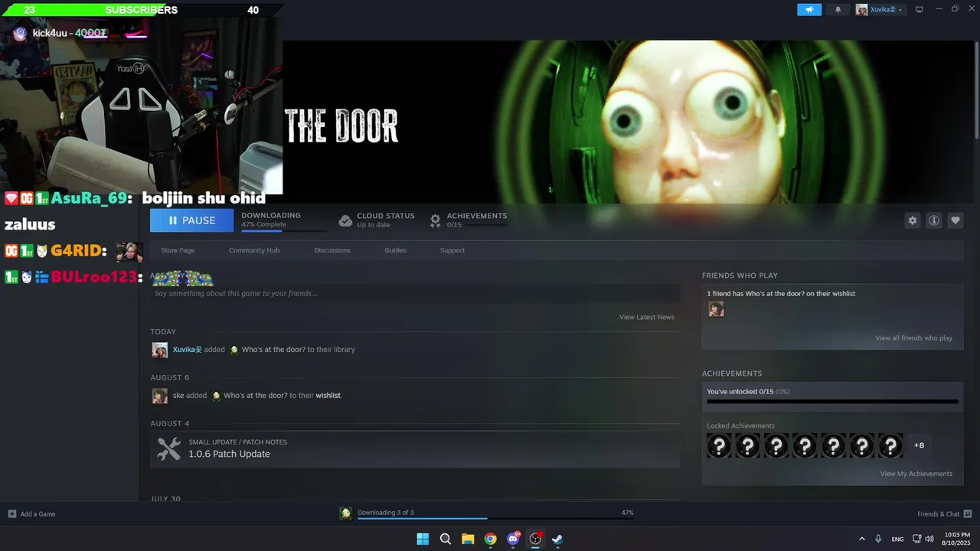Open Steam announcements megaphone button

pyautogui.click(x=809, y=10)
